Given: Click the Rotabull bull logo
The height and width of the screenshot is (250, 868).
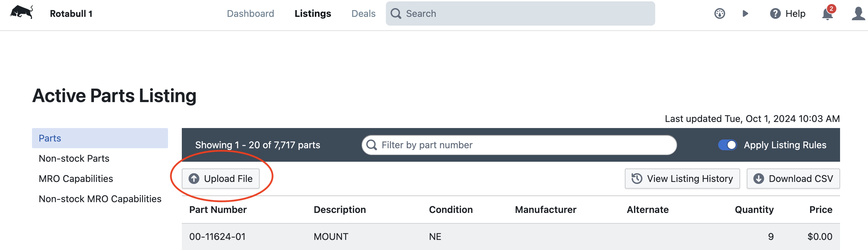Looking at the screenshot, I should pos(22,12).
